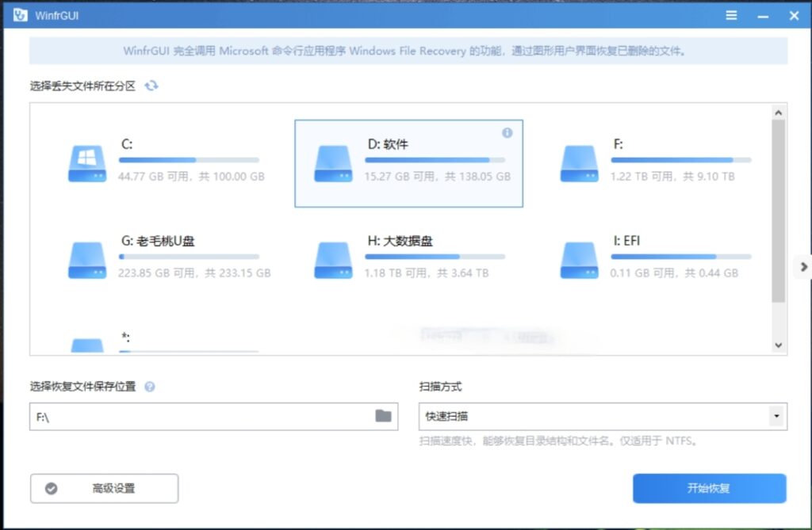Open the hamburger menu in title bar
This screenshot has height=530, width=812.
pos(731,15)
